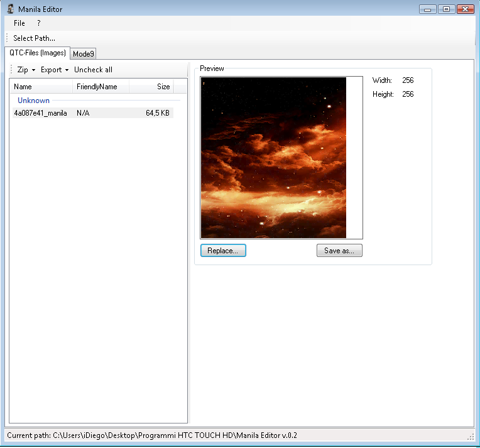Image resolution: width=480 pixels, height=448 pixels.
Task: Sort the list by Name column
Action: tap(41, 87)
